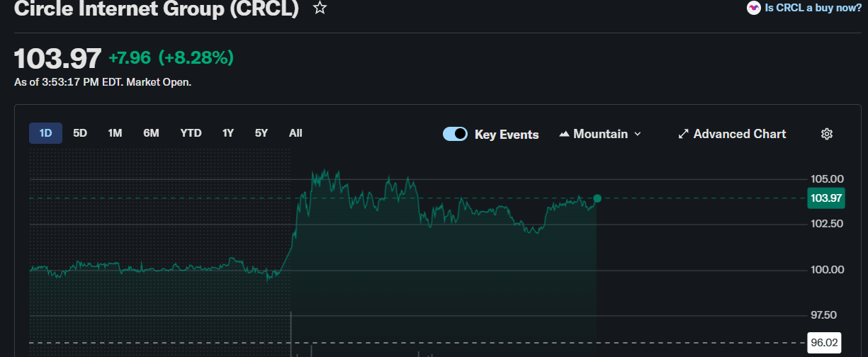The image size is (868, 357).
Task: Open the Mountain chart type dropdown
Action: coord(600,134)
